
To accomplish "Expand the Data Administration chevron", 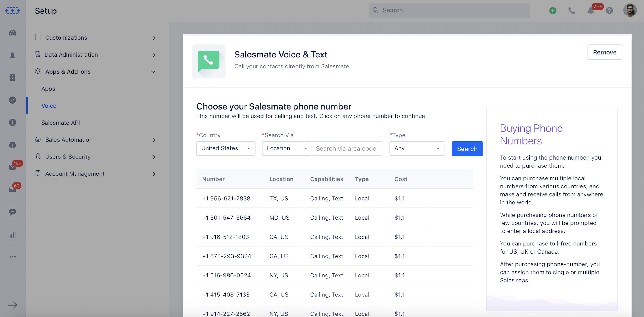I will pyautogui.click(x=154, y=55).
